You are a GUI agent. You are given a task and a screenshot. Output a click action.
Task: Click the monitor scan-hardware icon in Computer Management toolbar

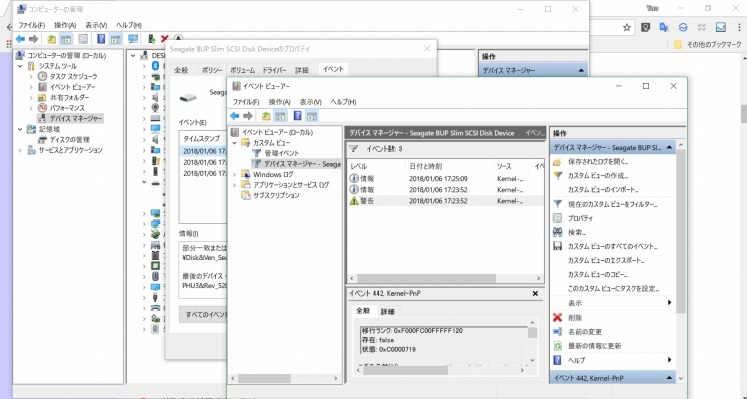(133, 39)
